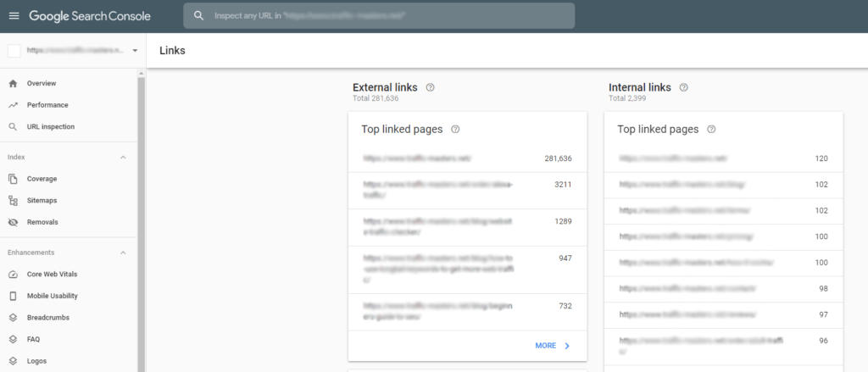Click the FAQ layers icon
The width and height of the screenshot is (868, 372).
click(x=14, y=339)
